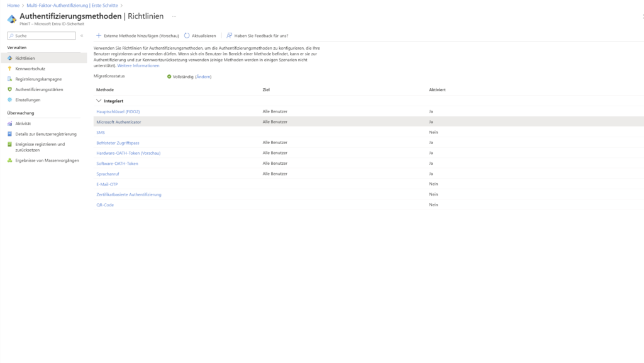This screenshot has width=644, height=363.
Task: Open the Hauptschlüssel (FIDO2) method link
Action: (118, 111)
